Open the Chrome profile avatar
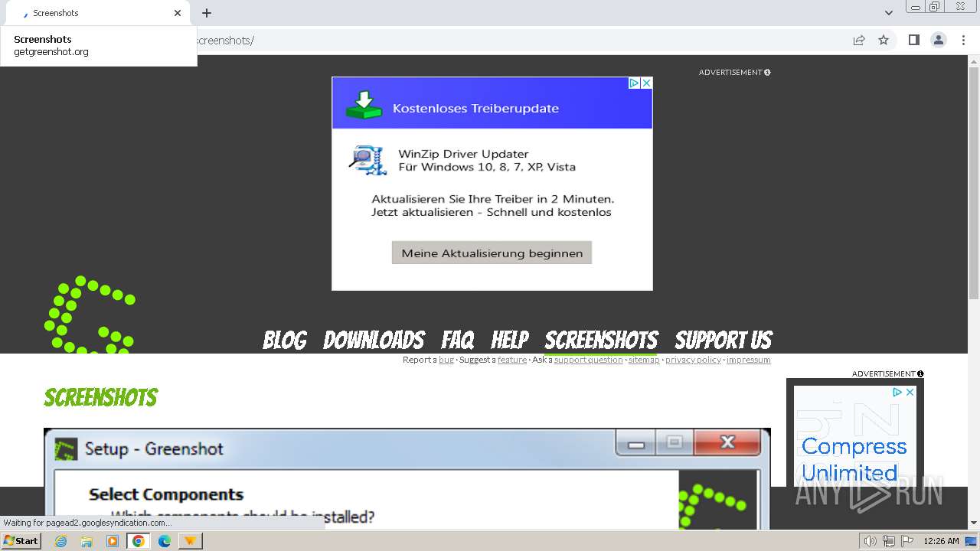The height and width of the screenshot is (551, 980). tap(938, 40)
